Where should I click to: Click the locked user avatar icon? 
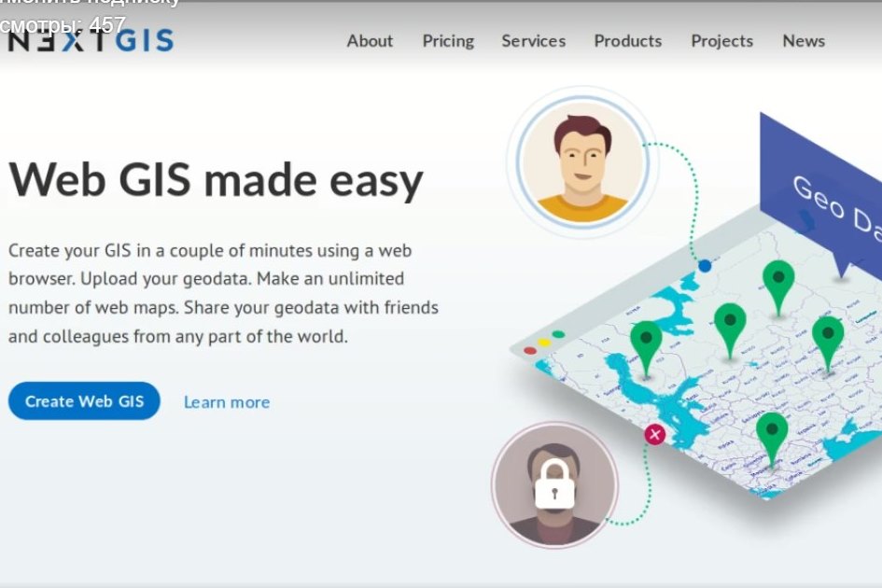click(x=555, y=484)
